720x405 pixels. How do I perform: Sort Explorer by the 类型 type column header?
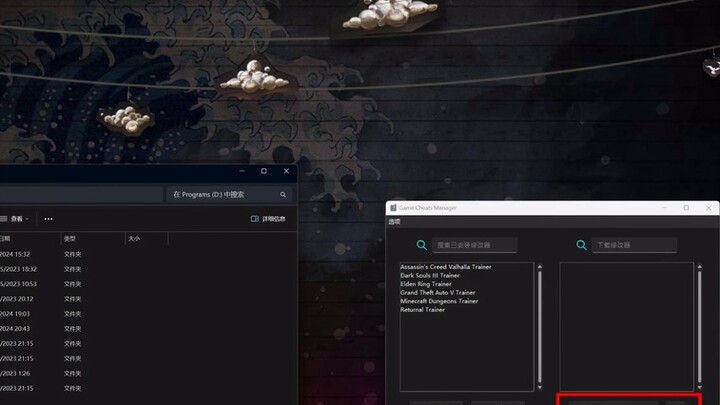click(x=93, y=239)
